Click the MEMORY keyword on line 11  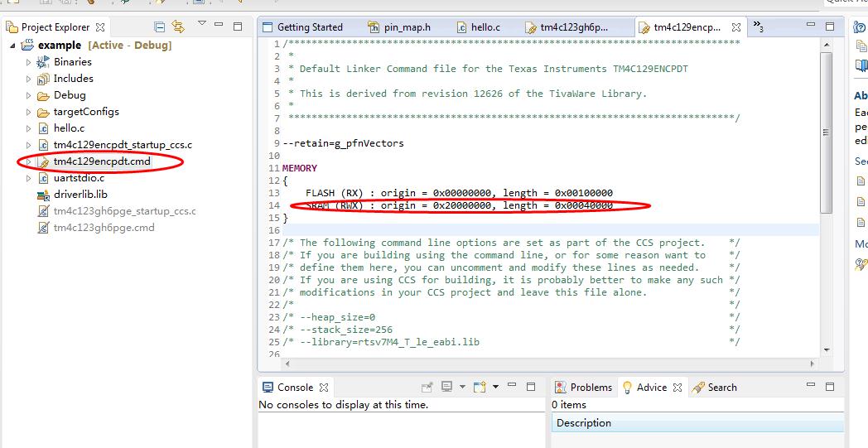[300, 168]
